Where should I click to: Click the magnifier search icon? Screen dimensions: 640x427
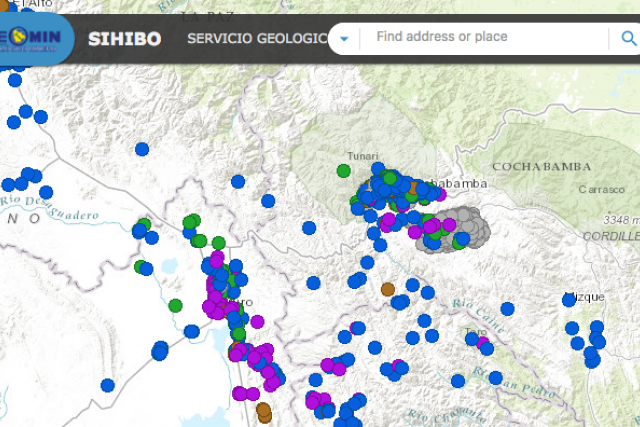[628, 39]
